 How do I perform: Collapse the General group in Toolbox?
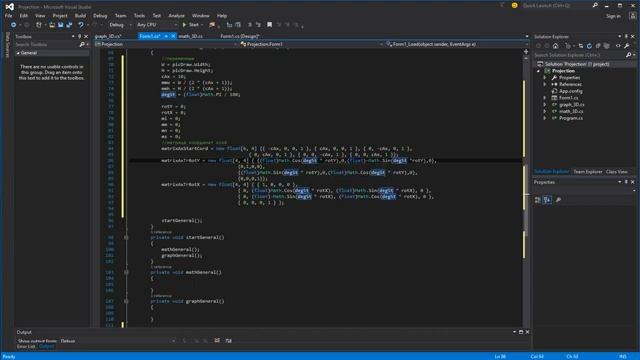point(18,53)
